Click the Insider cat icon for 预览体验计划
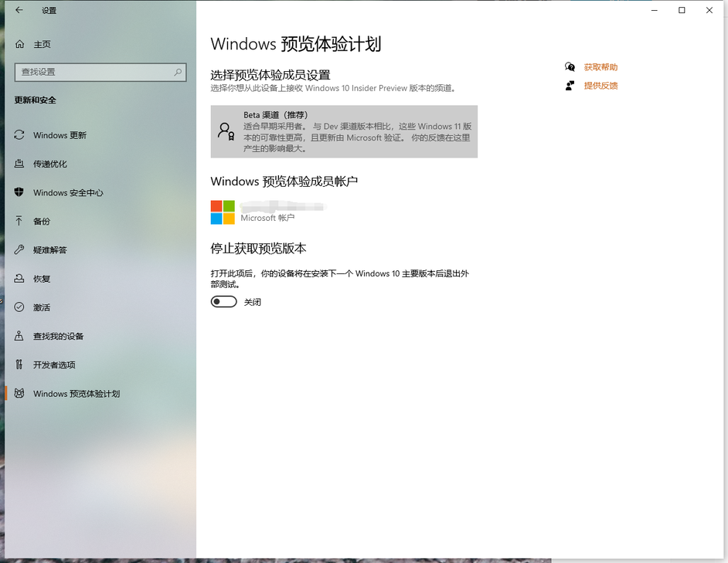This screenshot has height=563, width=728. (19, 393)
